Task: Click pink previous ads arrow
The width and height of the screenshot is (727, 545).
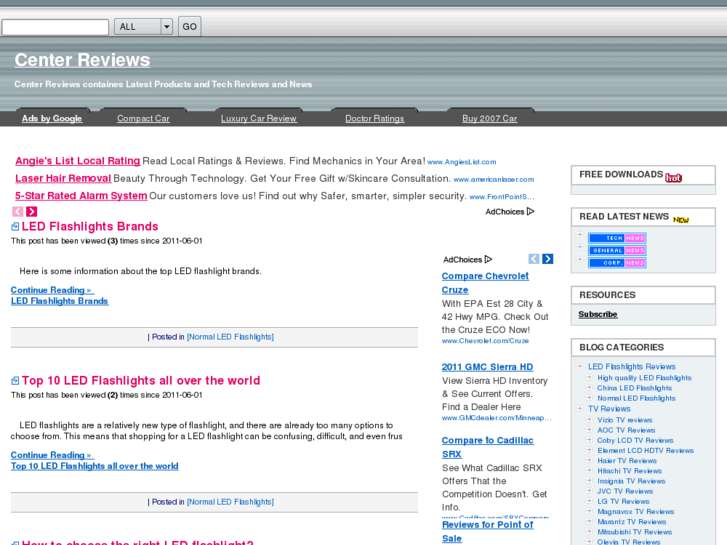Action: (18, 212)
